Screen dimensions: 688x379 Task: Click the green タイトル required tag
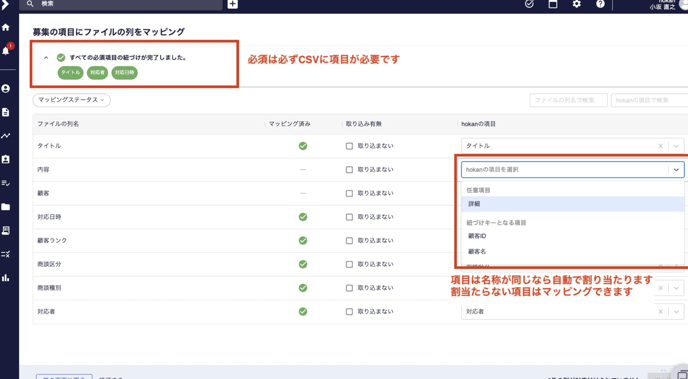(x=71, y=73)
